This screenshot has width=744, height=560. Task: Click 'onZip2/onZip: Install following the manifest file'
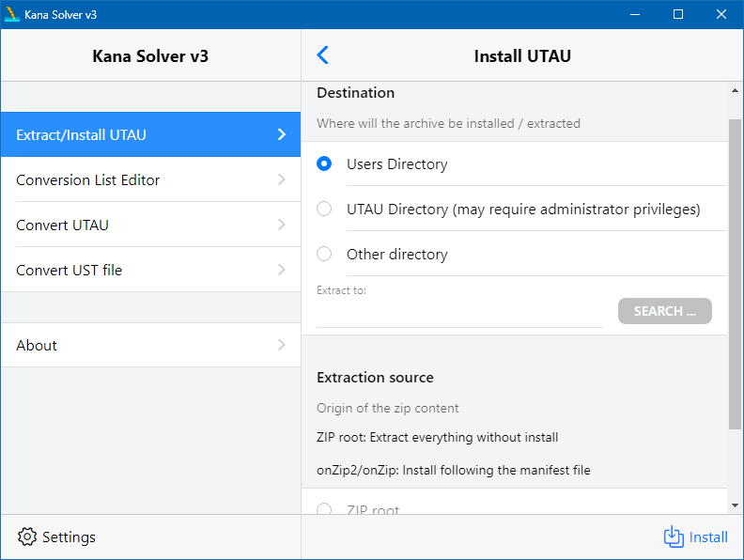453,470
